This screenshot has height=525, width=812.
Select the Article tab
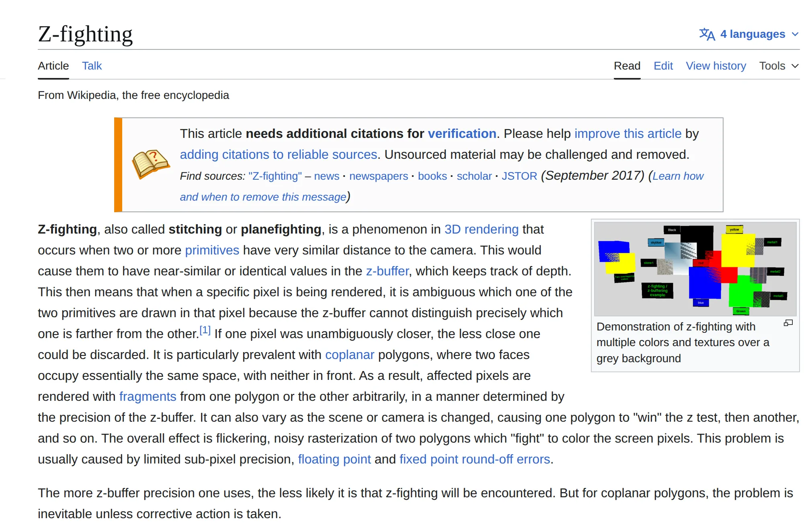click(x=53, y=66)
